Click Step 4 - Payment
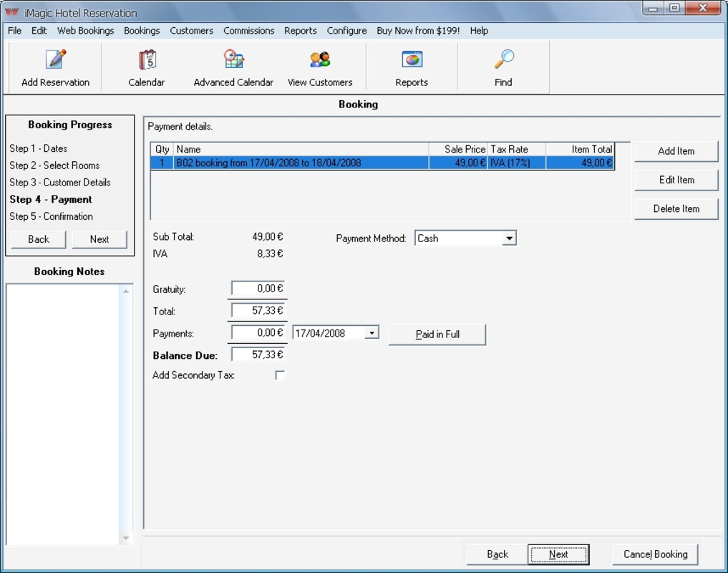This screenshot has height=573, width=728. pos(51,199)
